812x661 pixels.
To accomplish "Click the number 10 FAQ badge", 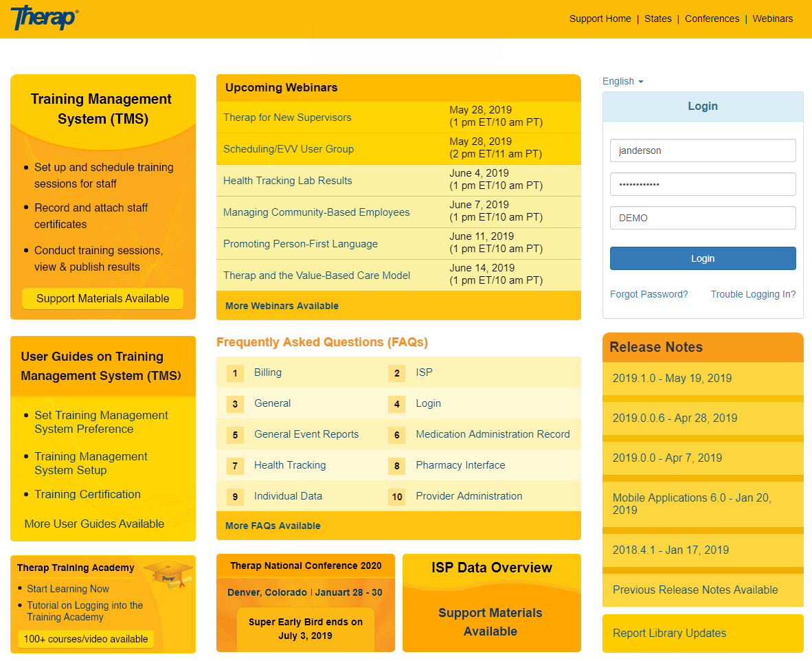I will [x=396, y=497].
